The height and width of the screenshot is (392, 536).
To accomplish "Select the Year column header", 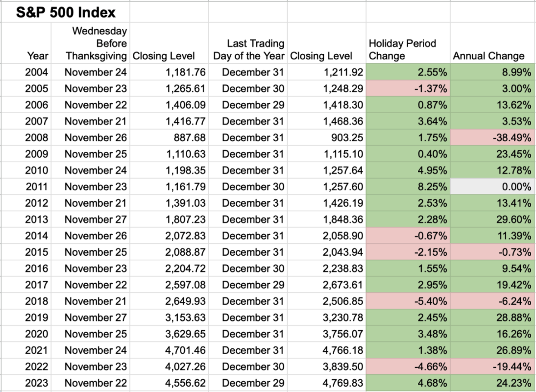I will (x=38, y=56).
